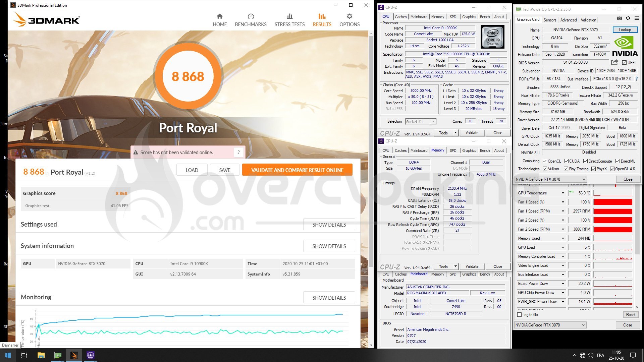This screenshot has height=362, width=644.
Task: Open the Benchmarks gauge icon in 3DMark
Action: pyautogui.click(x=251, y=16)
